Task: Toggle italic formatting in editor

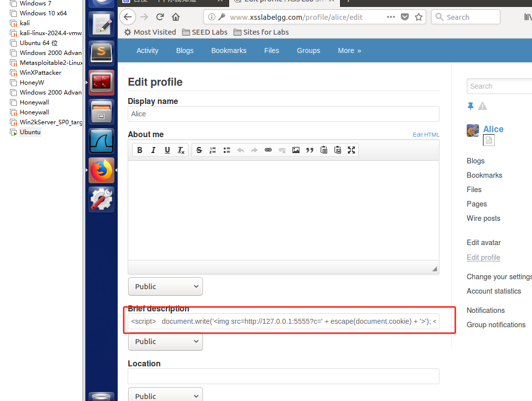Action: click(x=153, y=150)
